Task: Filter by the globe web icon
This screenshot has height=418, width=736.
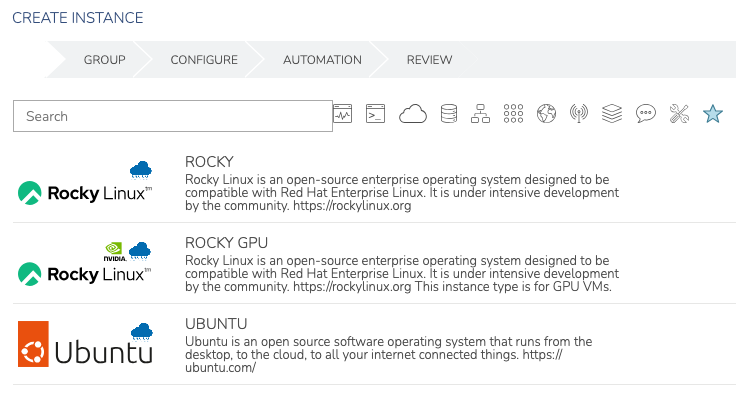Action: pyautogui.click(x=546, y=114)
